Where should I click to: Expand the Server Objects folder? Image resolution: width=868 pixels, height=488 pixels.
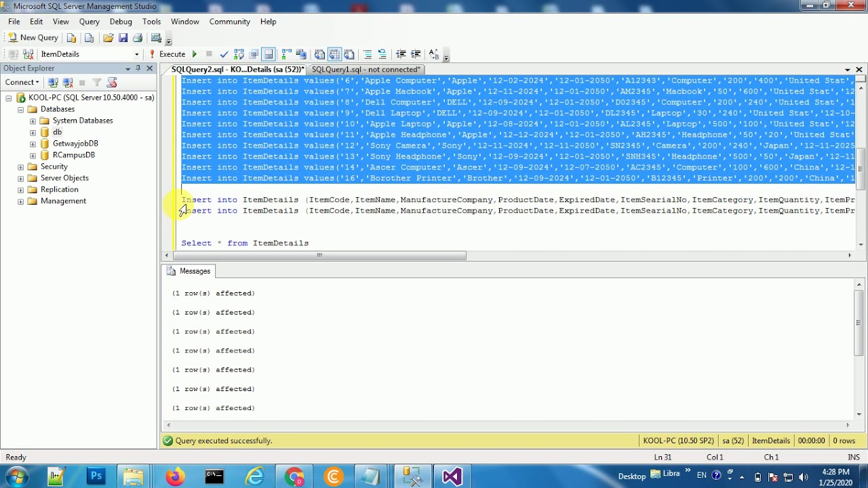(21, 178)
